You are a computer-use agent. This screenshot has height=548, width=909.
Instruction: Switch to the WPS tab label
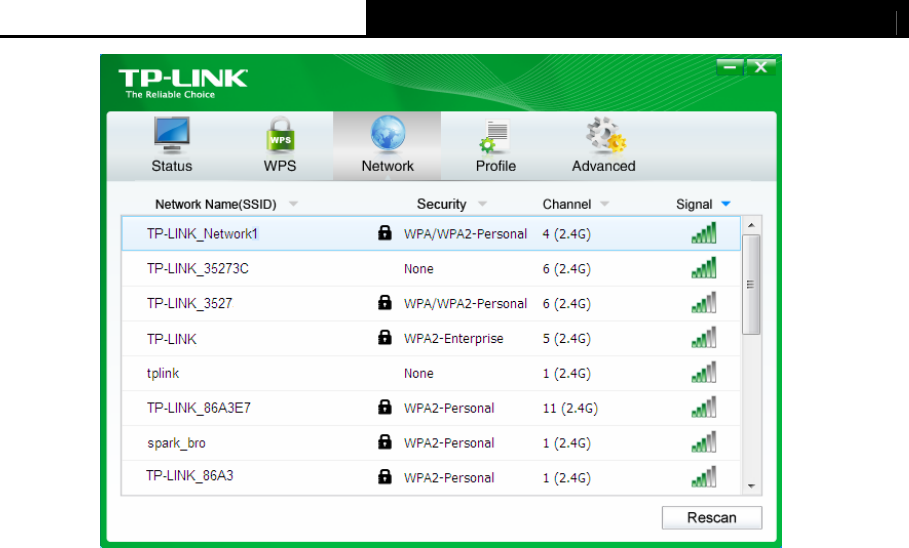280,166
